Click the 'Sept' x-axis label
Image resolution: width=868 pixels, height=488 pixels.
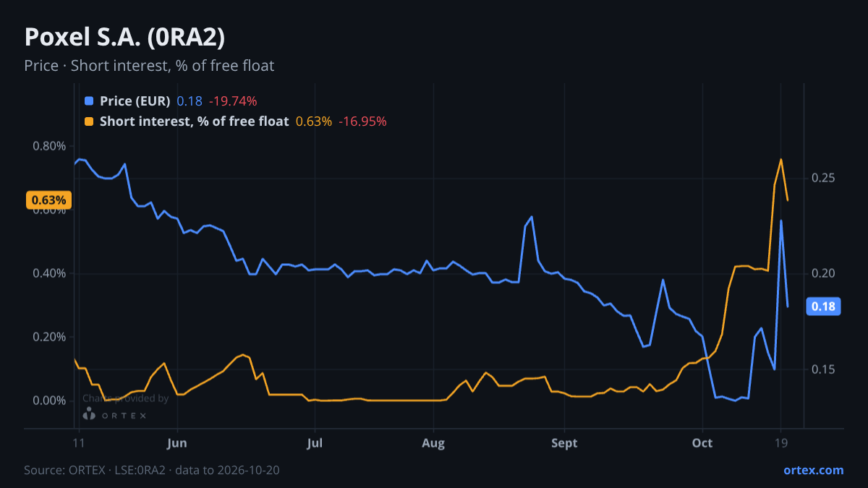pyautogui.click(x=564, y=443)
